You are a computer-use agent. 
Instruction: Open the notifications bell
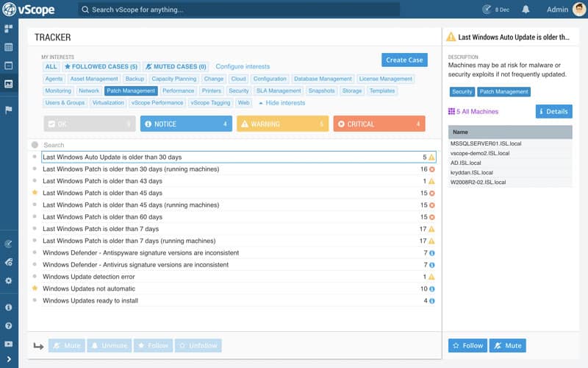pyautogui.click(x=526, y=10)
